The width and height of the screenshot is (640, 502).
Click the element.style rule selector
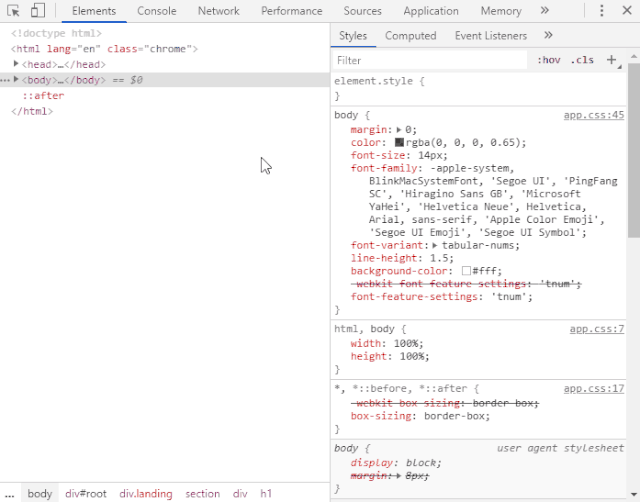(x=373, y=81)
